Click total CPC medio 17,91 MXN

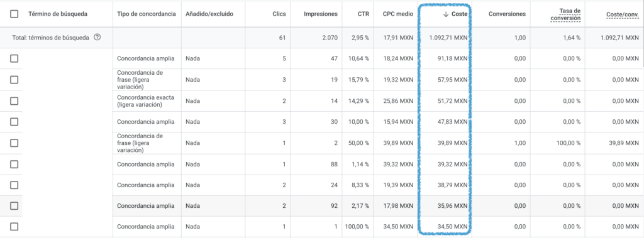click(398, 38)
